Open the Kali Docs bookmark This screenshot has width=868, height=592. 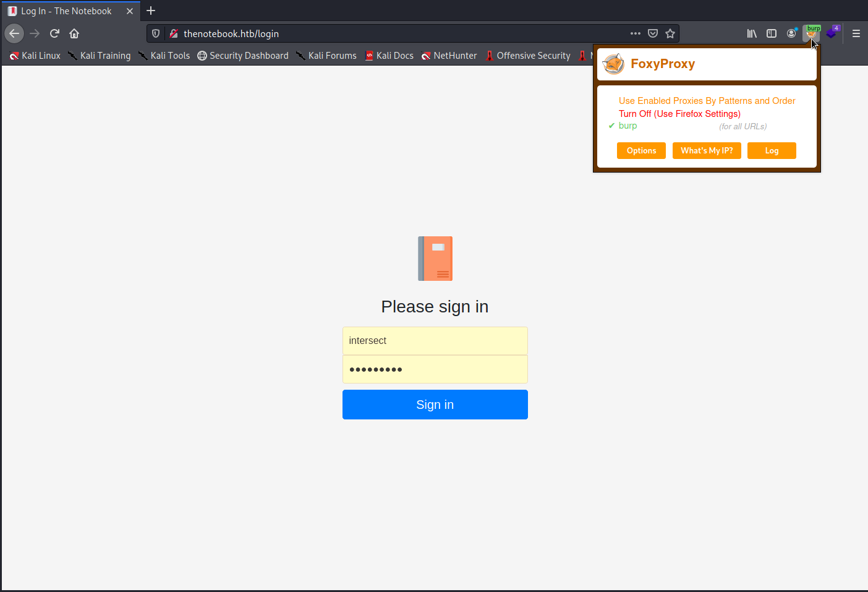point(389,56)
